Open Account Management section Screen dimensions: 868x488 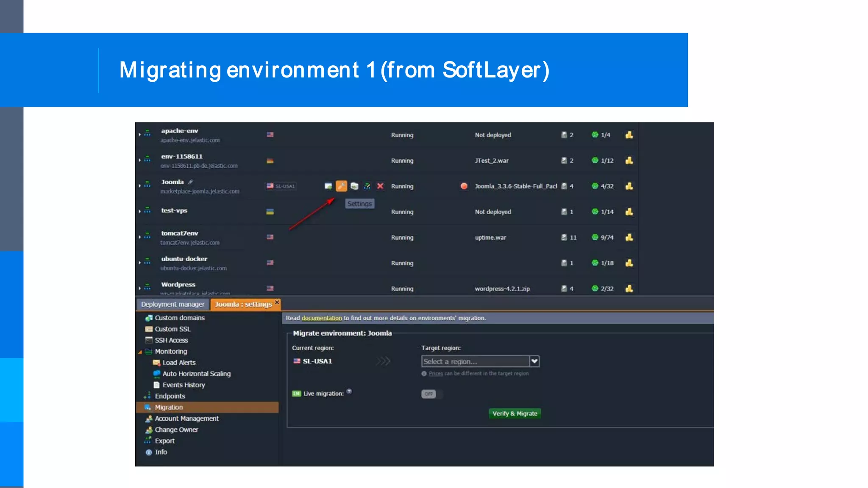186,419
